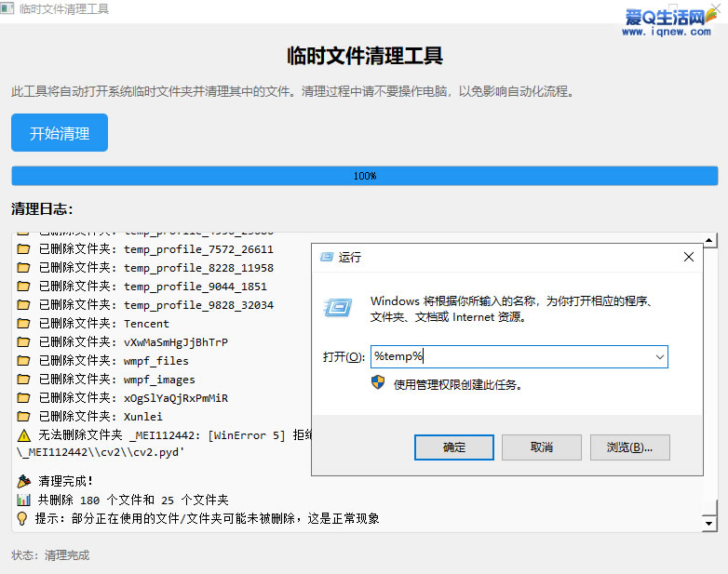This screenshot has height=574, width=728.
Task: Click the log scrollbar down arrow
Action: pos(709,523)
